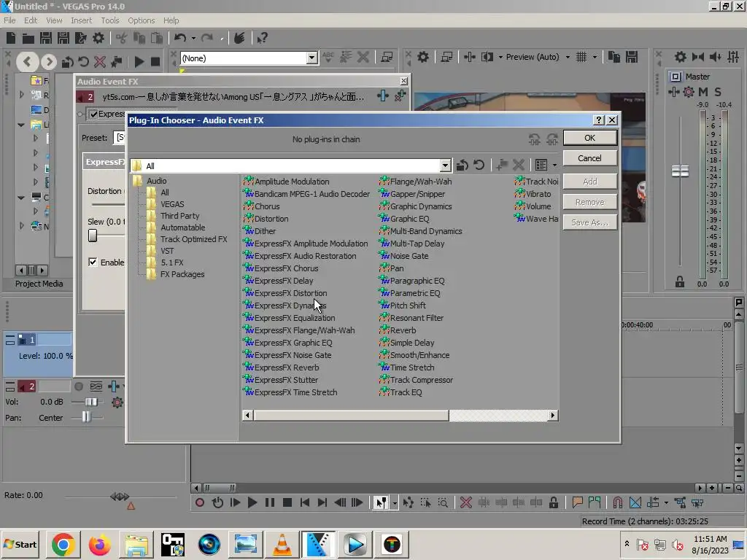
Task: Click the Add button in Plug-In Chooser
Action: tap(589, 182)
